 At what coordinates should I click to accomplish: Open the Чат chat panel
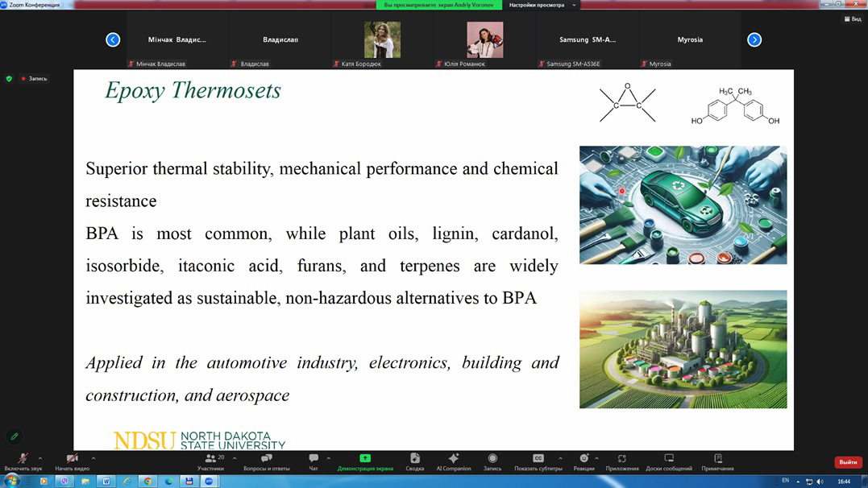314,458
